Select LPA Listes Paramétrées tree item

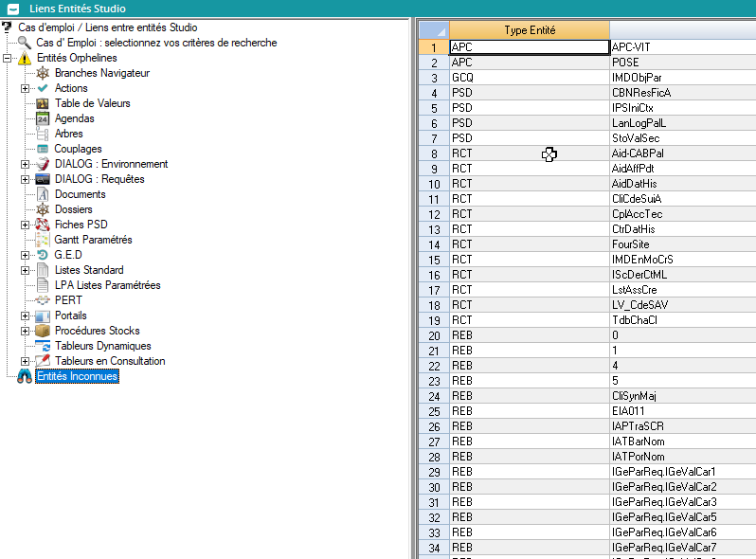[107, 285]
